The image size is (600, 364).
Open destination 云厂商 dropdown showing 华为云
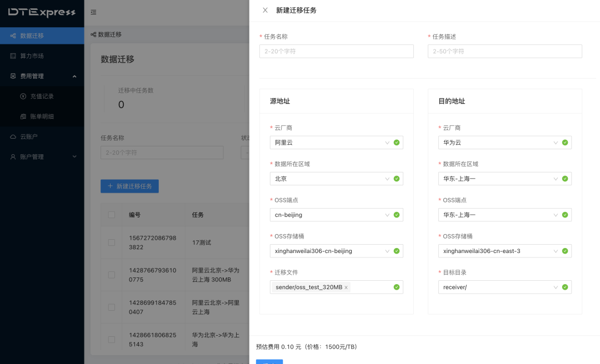[x=499, y=143]
